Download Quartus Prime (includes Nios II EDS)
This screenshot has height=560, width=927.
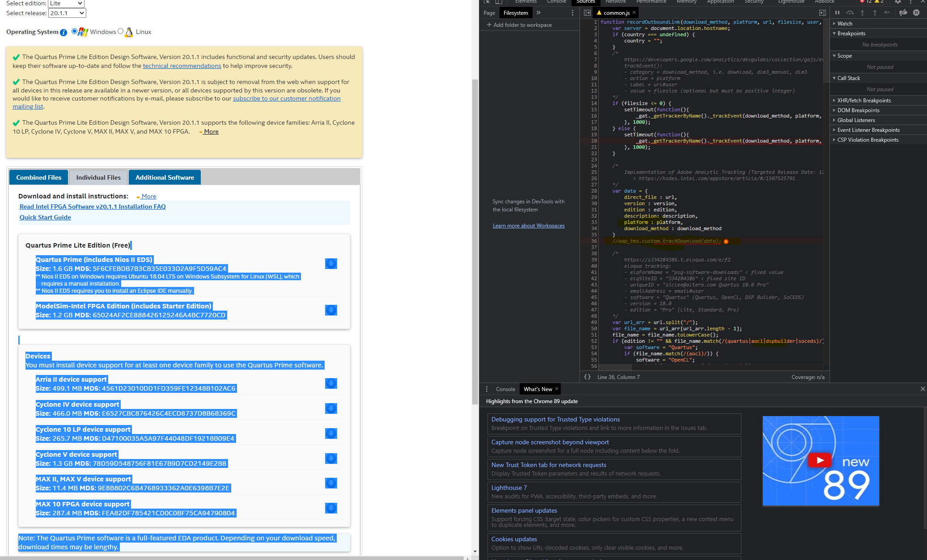[x=331, y=264]
